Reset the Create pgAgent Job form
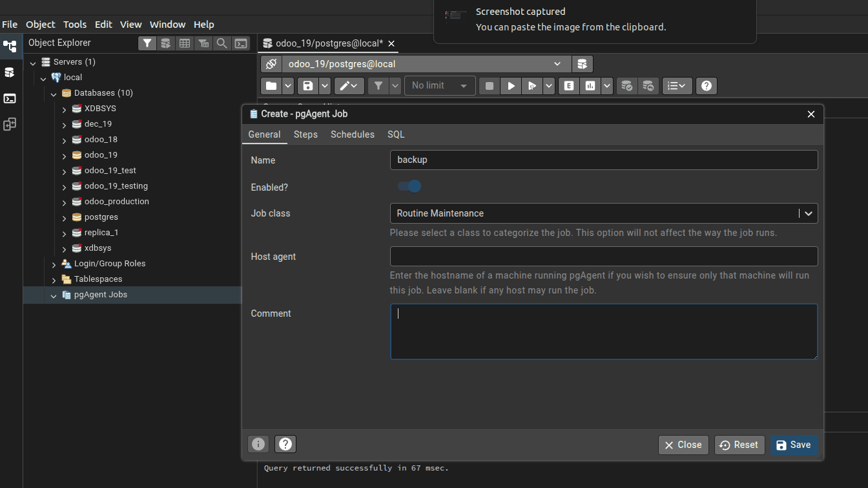The height and width of the screenshot is (488, 868). point(739,445)
